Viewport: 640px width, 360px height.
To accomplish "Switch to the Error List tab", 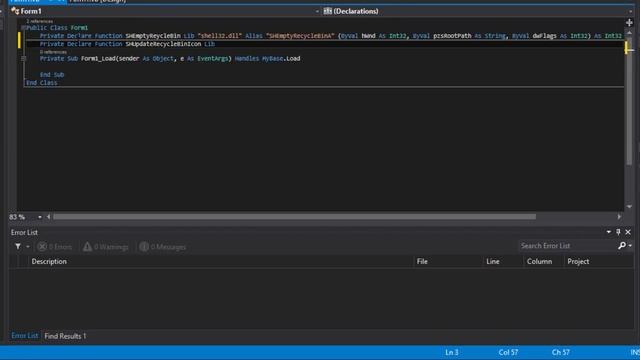I will pos(24,336).
